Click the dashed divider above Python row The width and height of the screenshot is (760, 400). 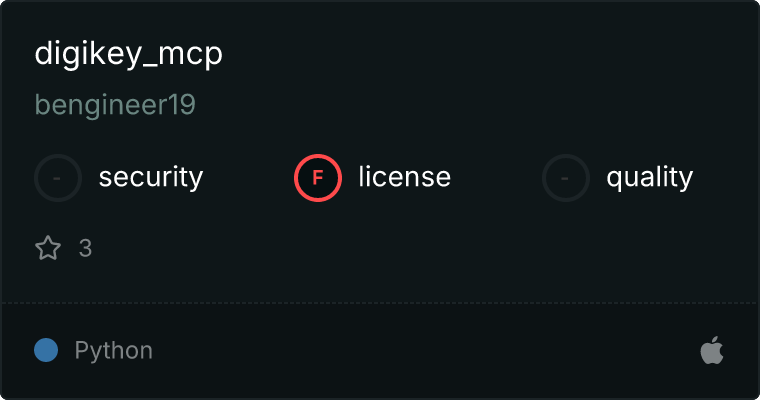pyautogui.click(x=380, y=303)
